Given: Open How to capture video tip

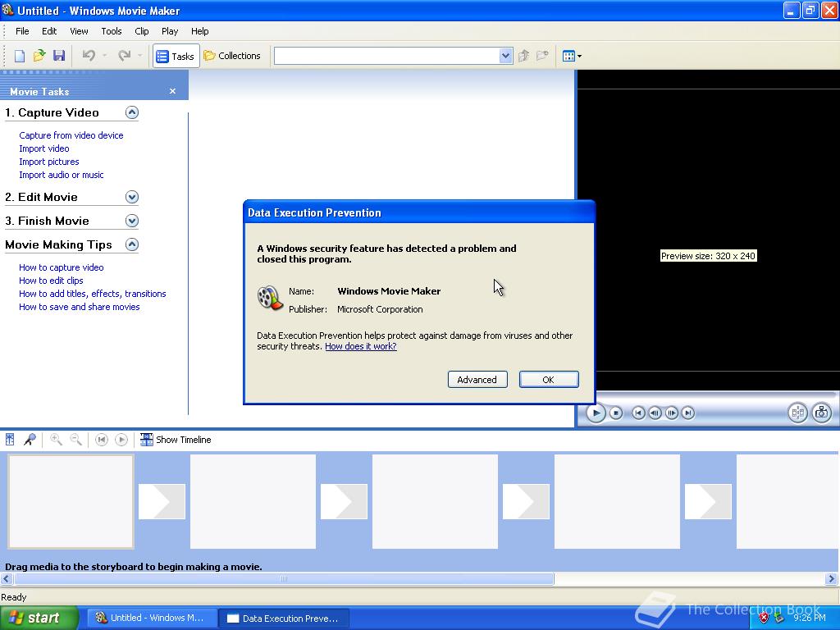Looking at the screenshot, I should (61, 267).
